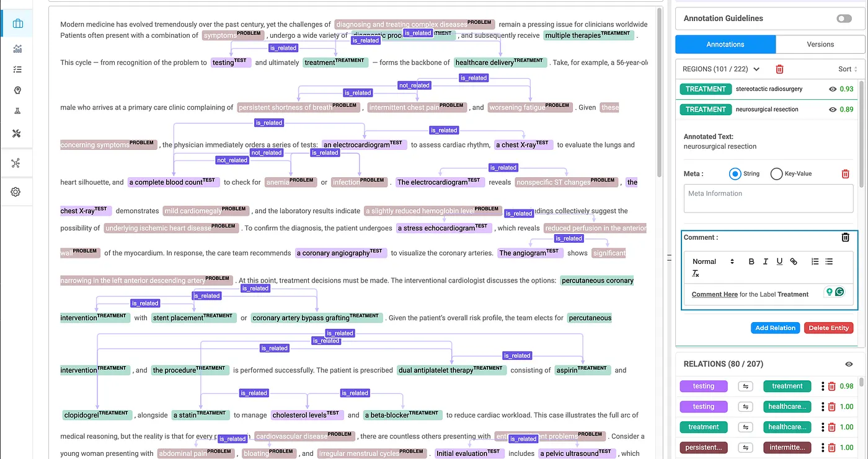
Task: Apply bold formatting in comment editor
Action: coord(751,261)
